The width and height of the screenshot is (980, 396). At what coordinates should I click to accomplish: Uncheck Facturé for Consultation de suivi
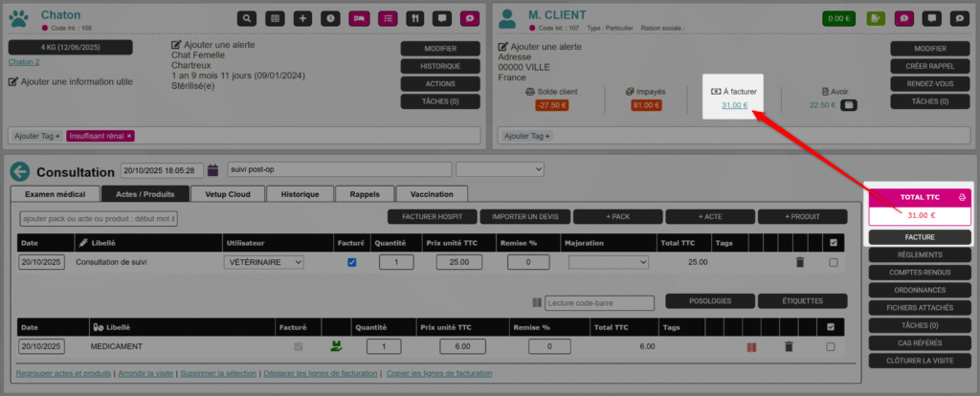(x=351, y=262)
